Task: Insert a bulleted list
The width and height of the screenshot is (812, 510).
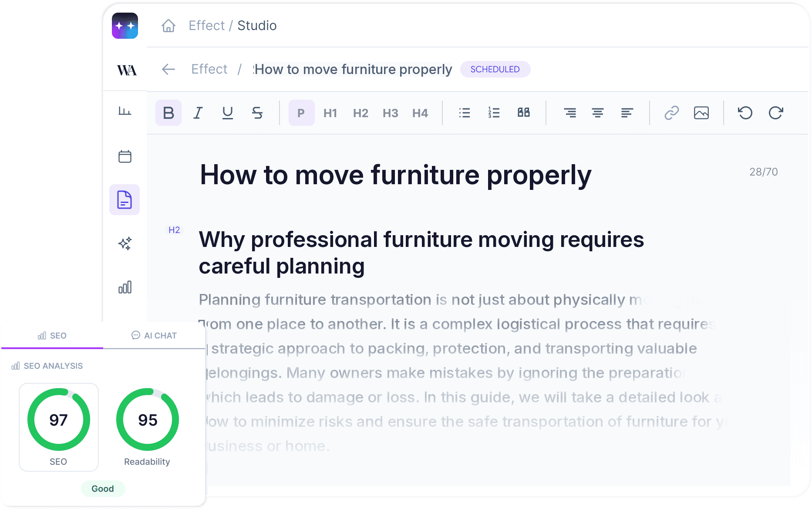Action: click(x=465, y=113)
